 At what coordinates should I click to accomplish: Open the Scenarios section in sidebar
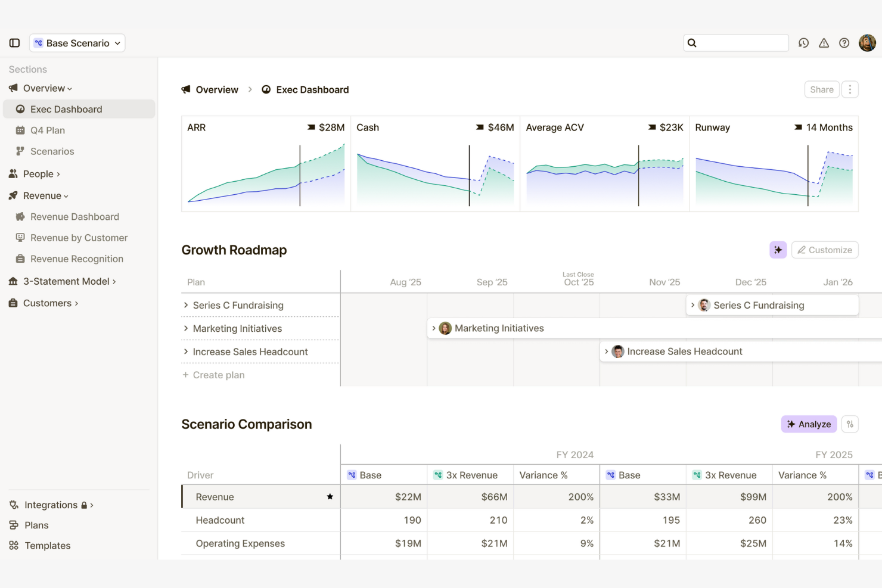click(51, 151)
